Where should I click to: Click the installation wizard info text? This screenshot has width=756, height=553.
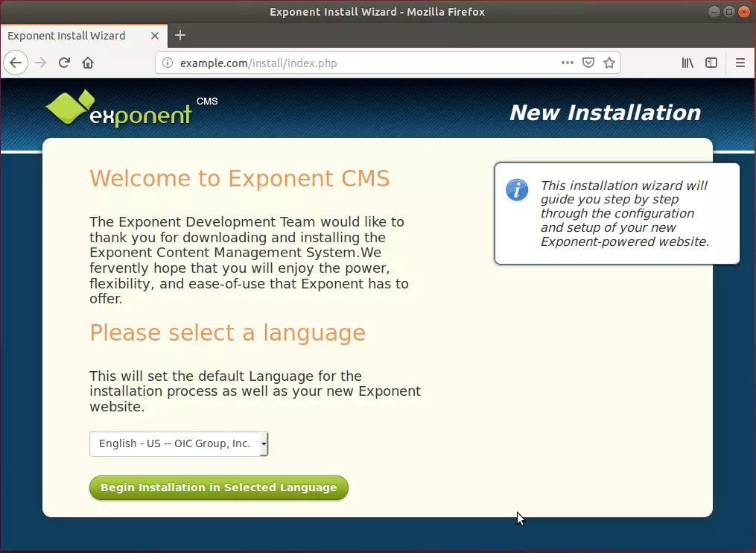[x=625, y=213]
